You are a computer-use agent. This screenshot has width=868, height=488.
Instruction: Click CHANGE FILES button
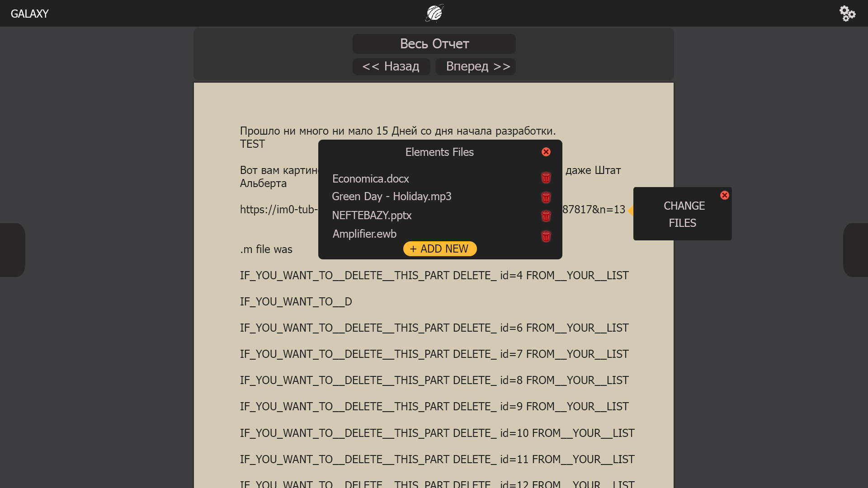683,214
